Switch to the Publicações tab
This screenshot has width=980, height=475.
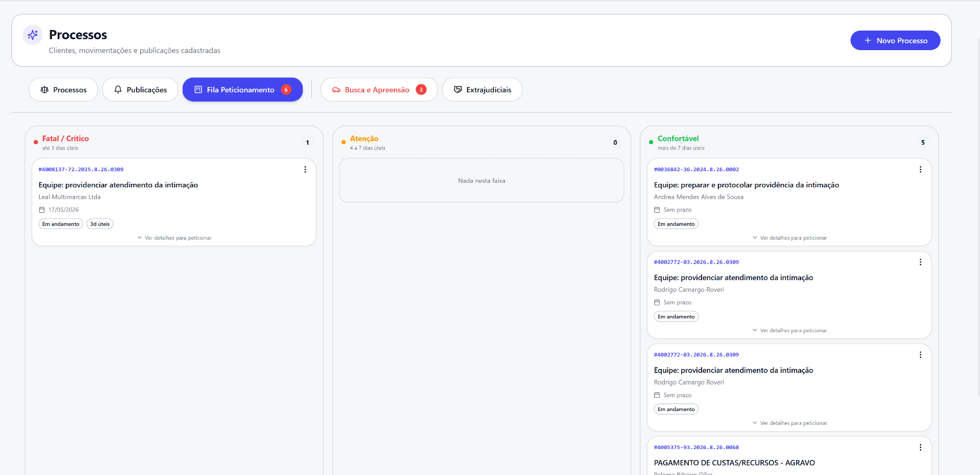point(140,89)
